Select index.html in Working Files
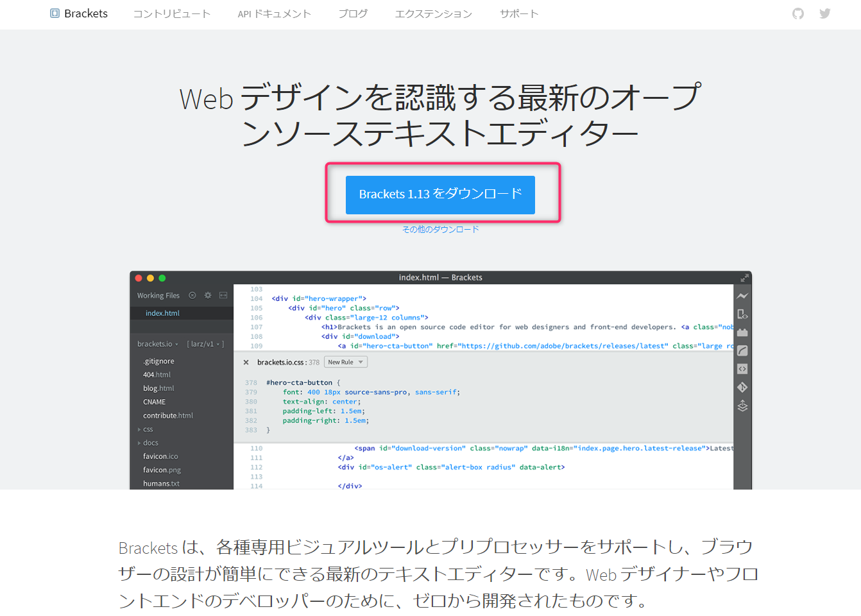The image size is (861, 616). coord(162,313)
